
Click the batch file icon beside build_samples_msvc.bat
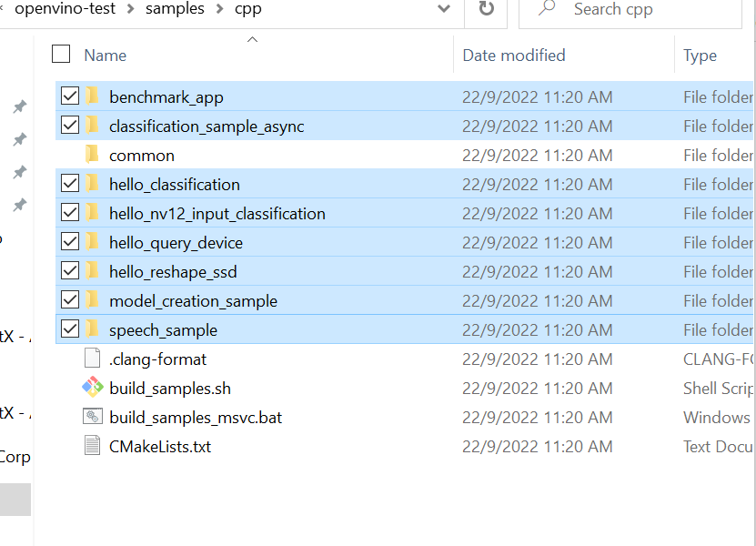click(92, 417)
